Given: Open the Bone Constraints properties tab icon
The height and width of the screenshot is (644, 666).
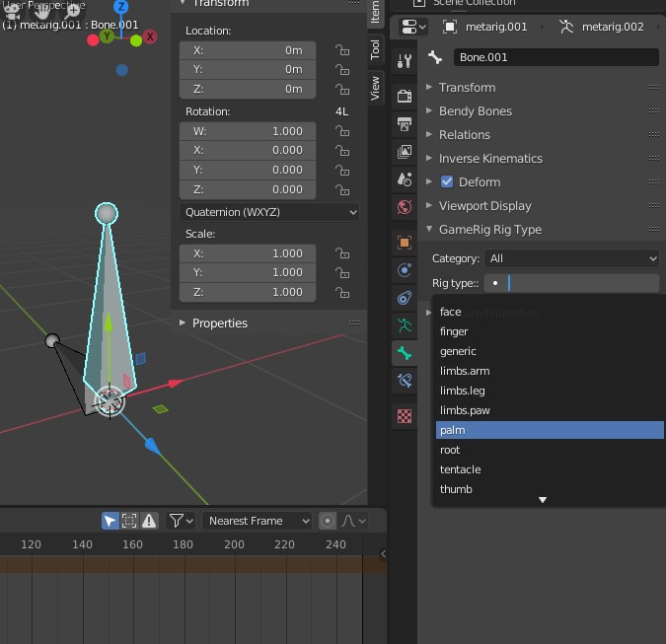Looking at the screenshot, I should point(404,381).
